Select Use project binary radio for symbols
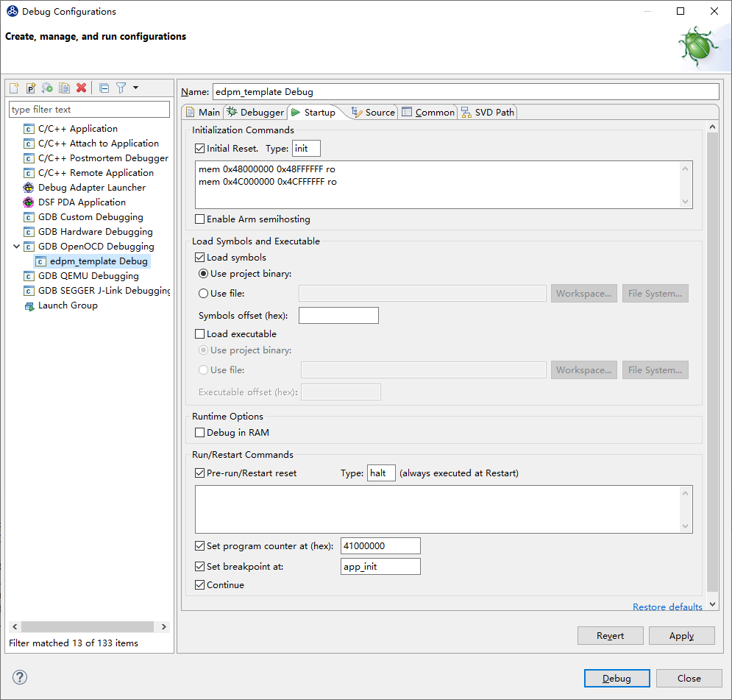 204,274
